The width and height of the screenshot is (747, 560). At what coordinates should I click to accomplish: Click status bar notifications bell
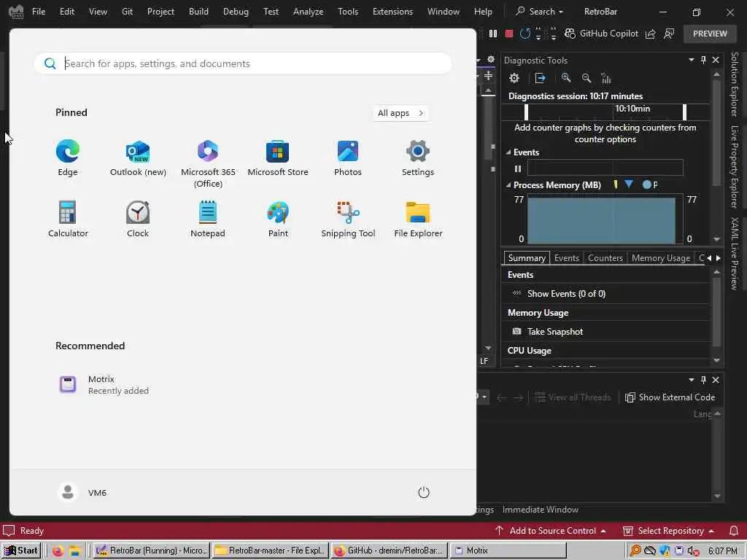(x=734, y=531)
